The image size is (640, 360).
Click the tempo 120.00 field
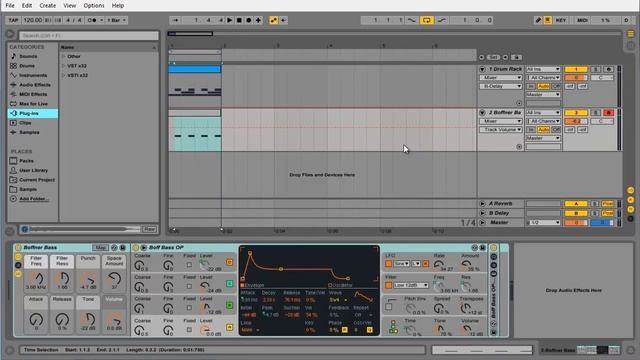[33, 20]
